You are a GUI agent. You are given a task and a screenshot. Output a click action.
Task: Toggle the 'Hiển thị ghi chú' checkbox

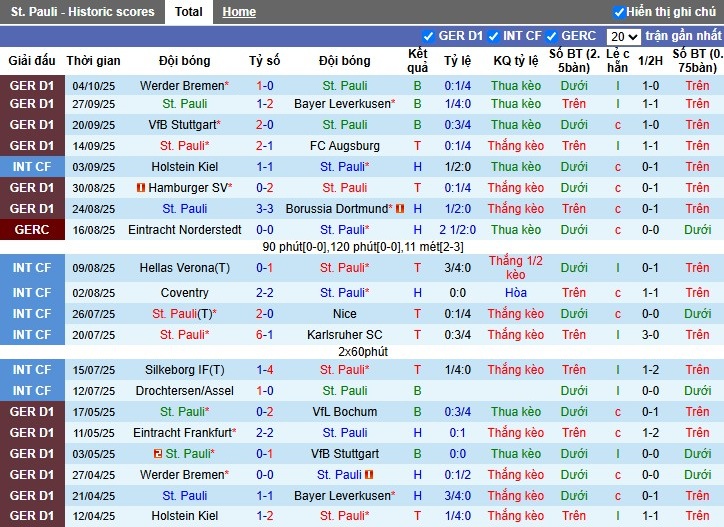[619, 12]
